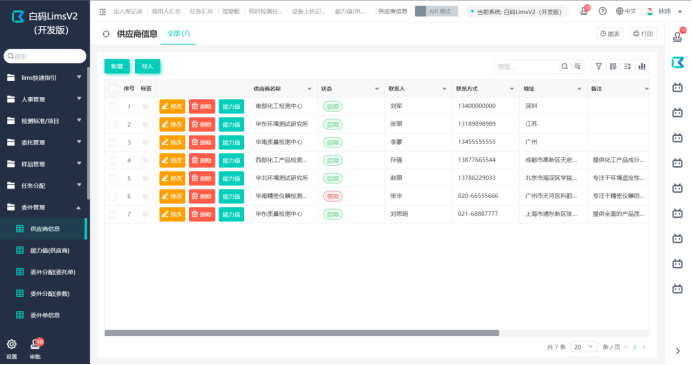Collapse the sidebar with the menu fold icon
The width and height of the screenshot is (692, 365).
pyautogui.click(x=102, y=12)
